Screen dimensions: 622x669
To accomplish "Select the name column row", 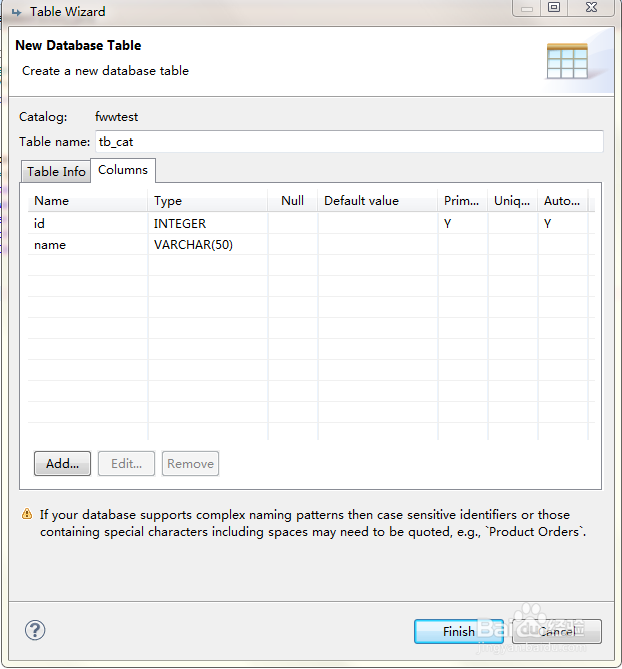I will [311, 244].
